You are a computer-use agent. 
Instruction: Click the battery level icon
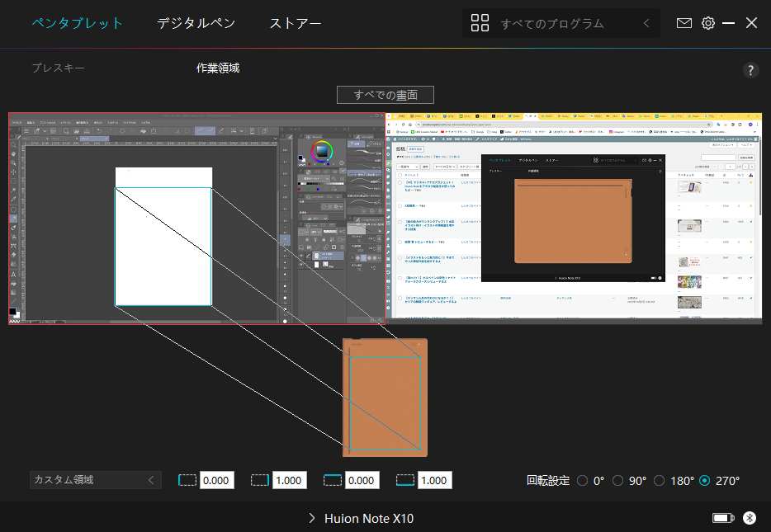tap(723, 518)
